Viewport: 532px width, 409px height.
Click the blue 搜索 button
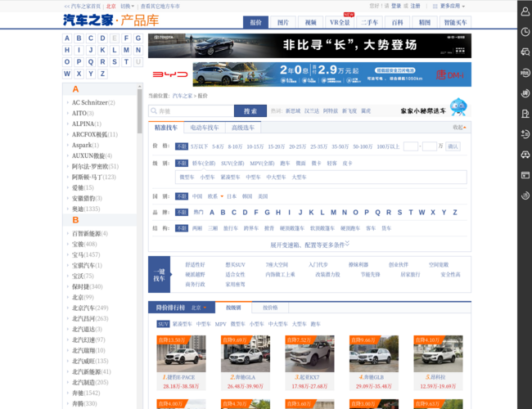(250, 111)
